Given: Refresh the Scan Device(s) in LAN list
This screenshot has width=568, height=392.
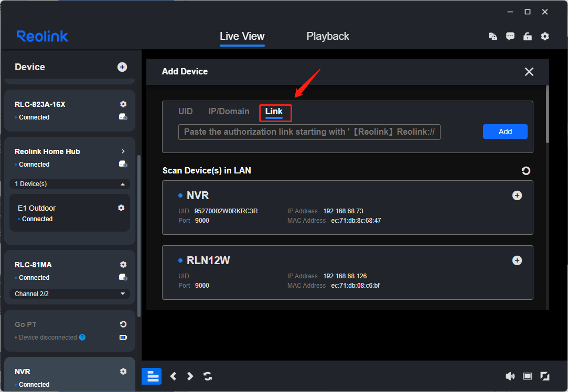Looking at the screenshot, I should pos(526,170).
